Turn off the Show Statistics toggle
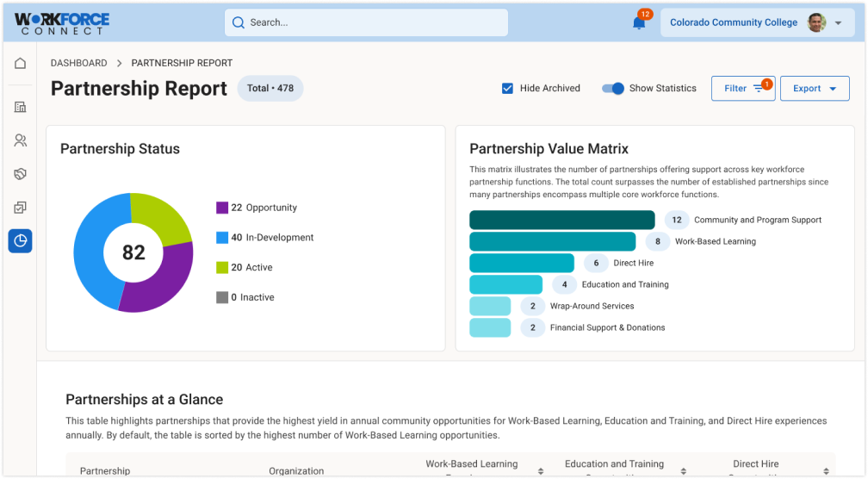 pos(613,88)
